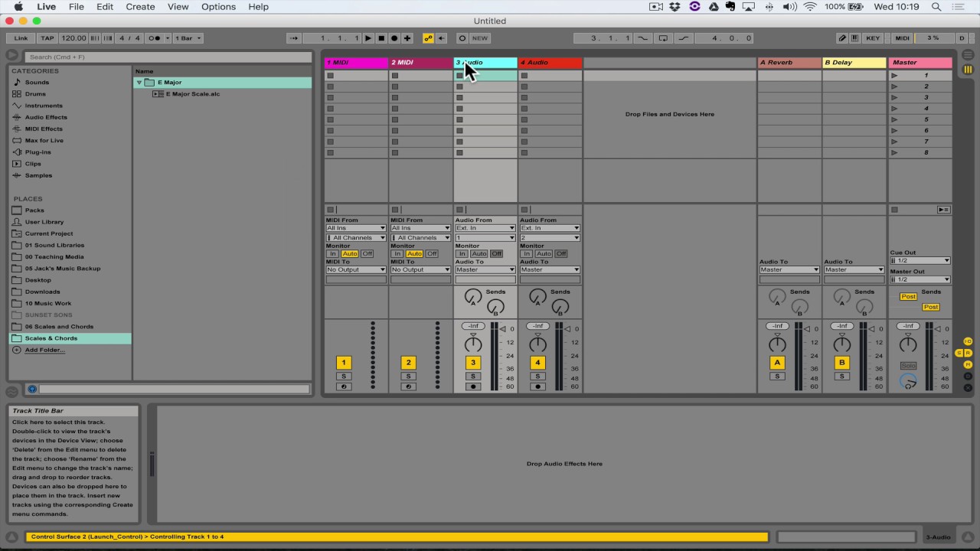Toggle track 3 Activator button
This screenshot has height=551, width=980.
(473, 363)
